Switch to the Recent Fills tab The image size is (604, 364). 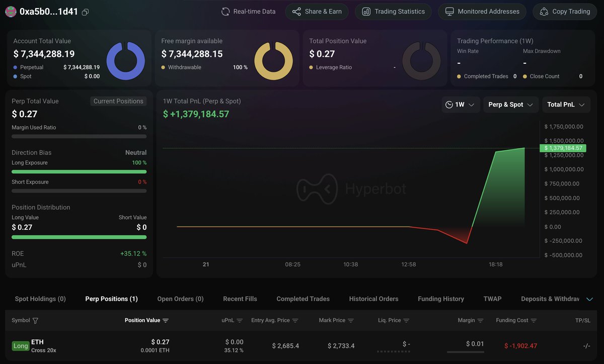(x=240, y=299)
